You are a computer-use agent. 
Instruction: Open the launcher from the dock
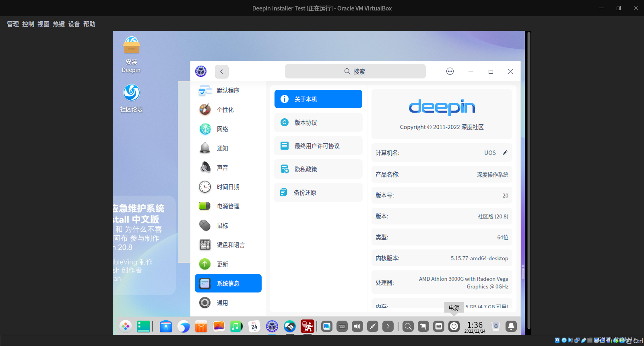tap(126, 326)
